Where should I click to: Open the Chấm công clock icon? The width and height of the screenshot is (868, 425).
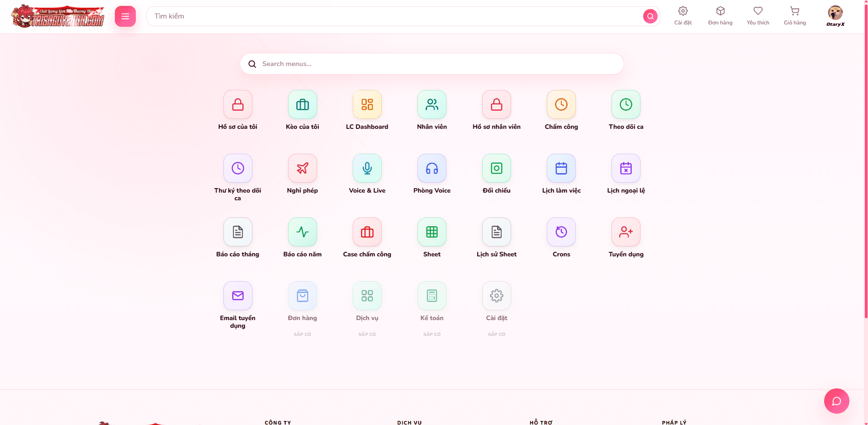[x=561, y=104]
